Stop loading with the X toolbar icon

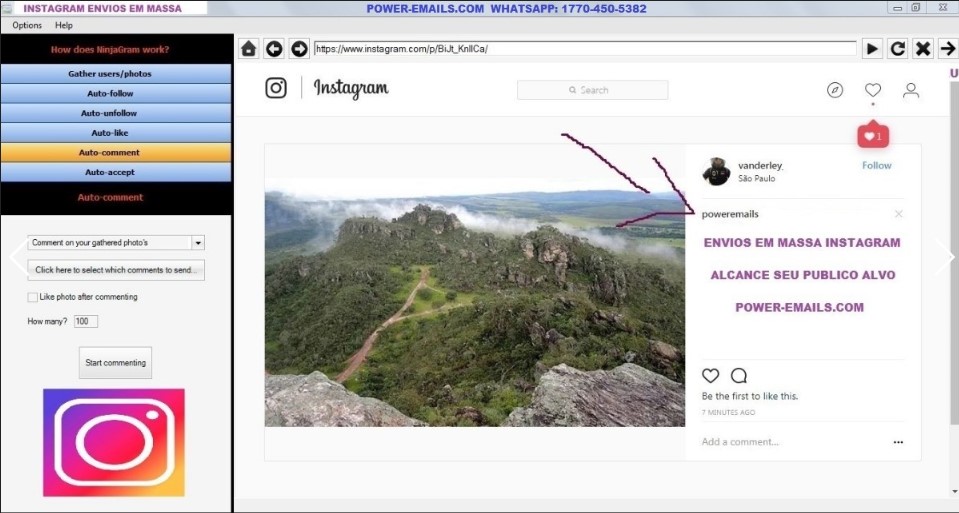pos(923,48)
